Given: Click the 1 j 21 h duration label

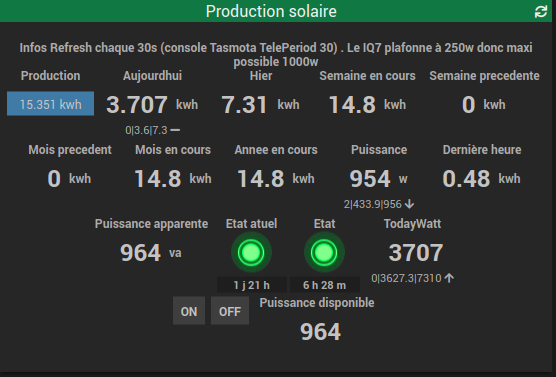Looking at the screenshot, I should [x=252, y=285].
